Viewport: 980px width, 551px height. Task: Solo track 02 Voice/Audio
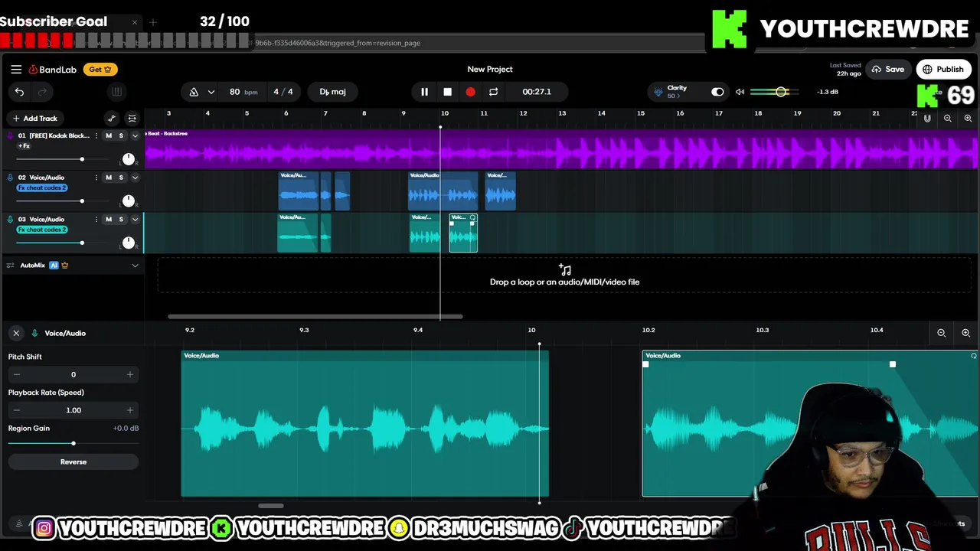coord(121,178)
